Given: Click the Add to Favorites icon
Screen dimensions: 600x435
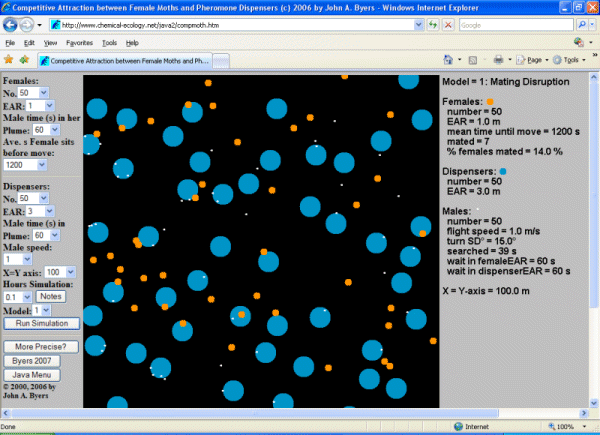Looking at the screenshot, I should pyautogui.click(x=24, y=60).
